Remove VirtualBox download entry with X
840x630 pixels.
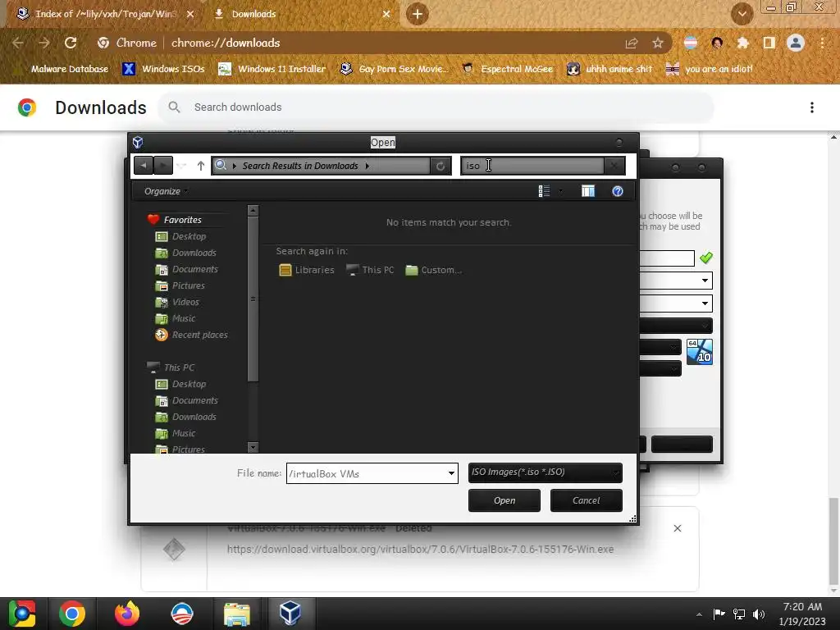pos(678,528)
